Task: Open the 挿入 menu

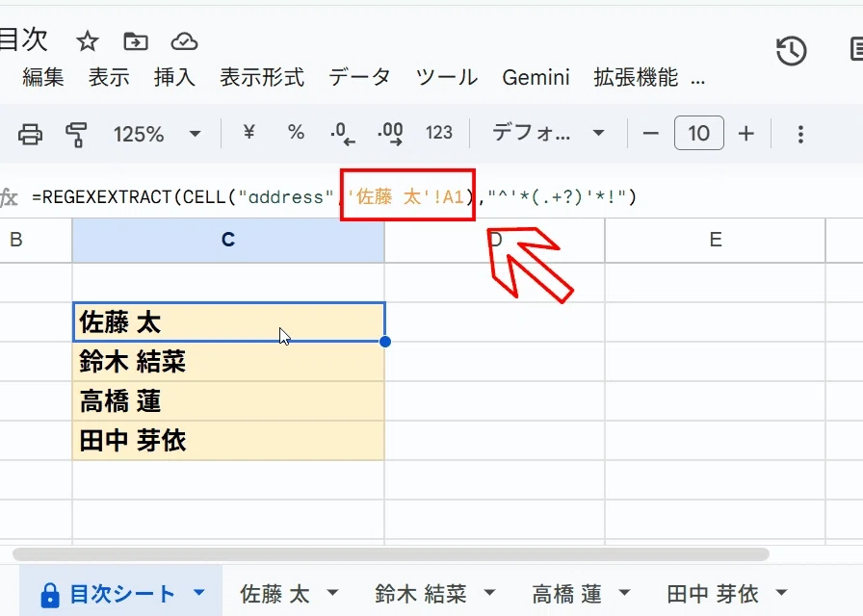Action: [x=174, y=77]
